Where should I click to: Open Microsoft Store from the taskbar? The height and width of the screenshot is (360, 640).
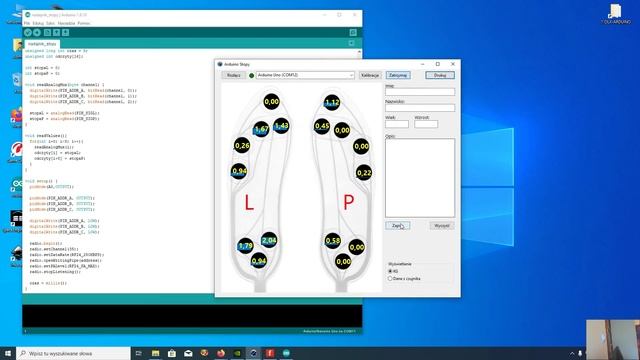coord(172,353)
